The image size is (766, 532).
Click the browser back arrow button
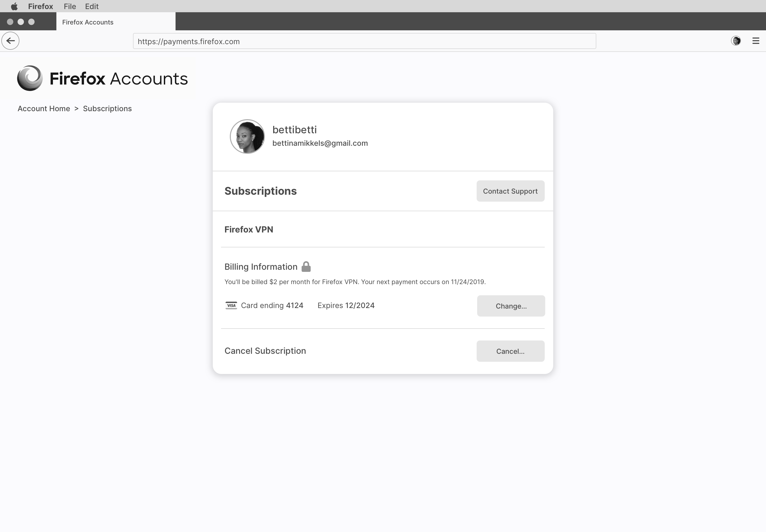[x=10, y=41]
